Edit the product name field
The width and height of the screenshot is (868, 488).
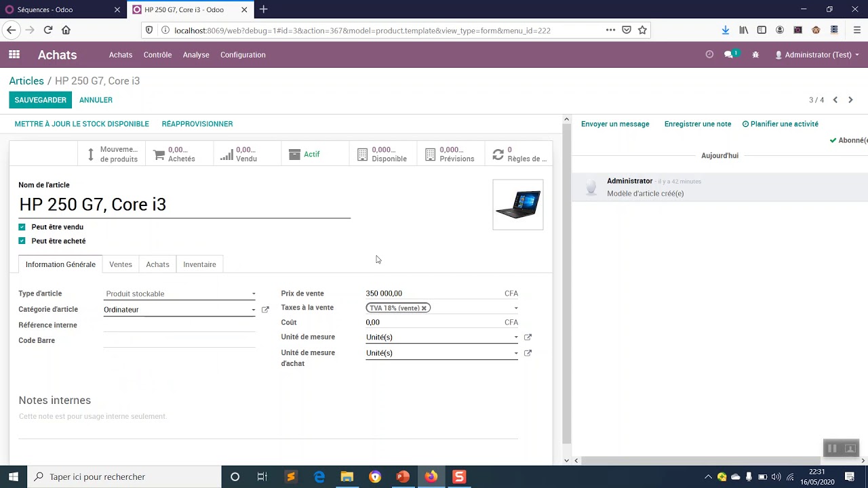pos(184,205)
